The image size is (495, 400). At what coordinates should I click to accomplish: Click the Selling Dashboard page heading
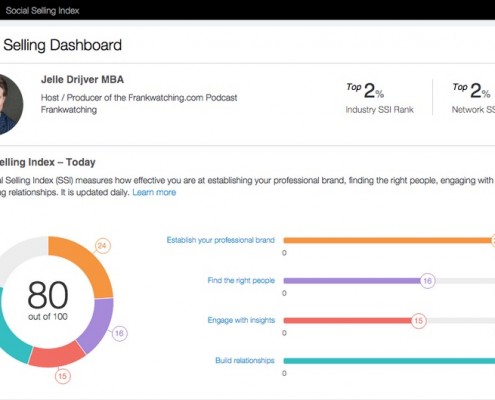click(62, 45)
